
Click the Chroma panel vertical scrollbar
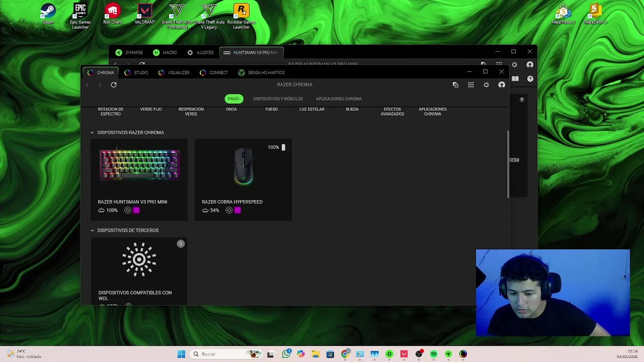pos(508,164)
